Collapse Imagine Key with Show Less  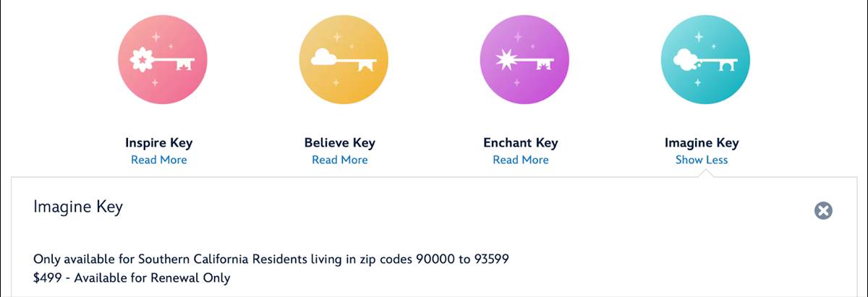click(x=702, y=160)
